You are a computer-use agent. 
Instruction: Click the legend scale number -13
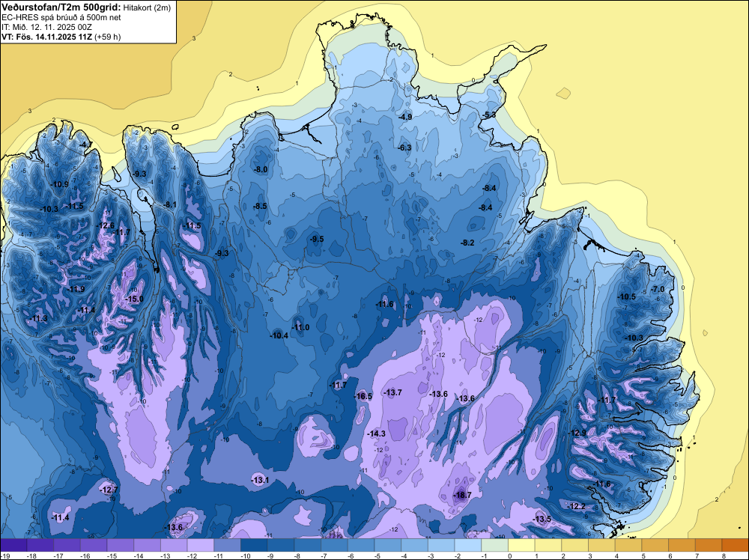click(166, 556)
